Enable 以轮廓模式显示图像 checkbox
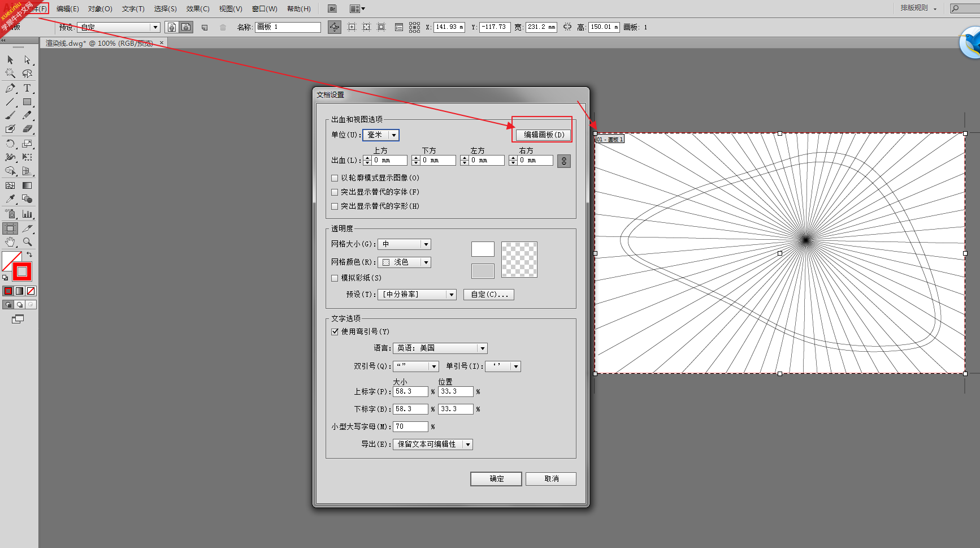The image size is (980, 548). coord(335,178)
